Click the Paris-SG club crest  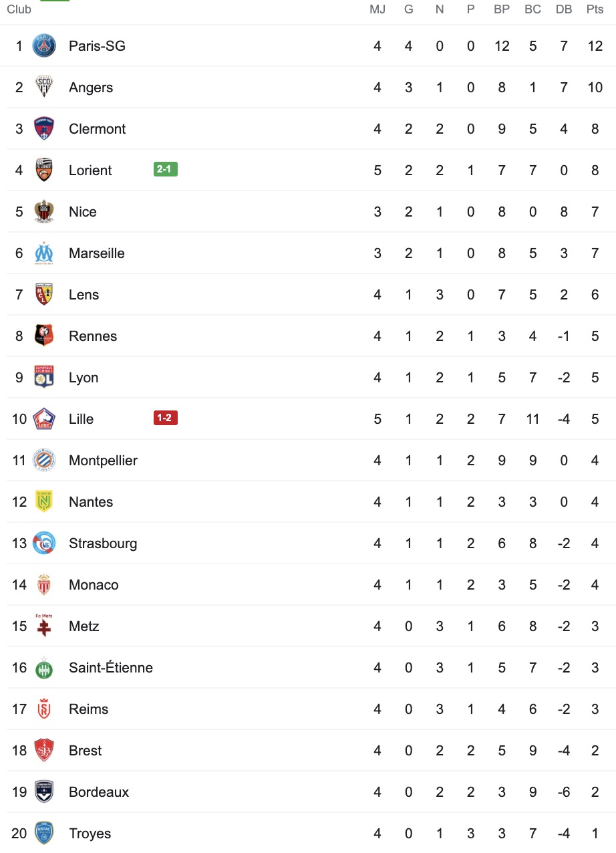[x=44, y=46]
